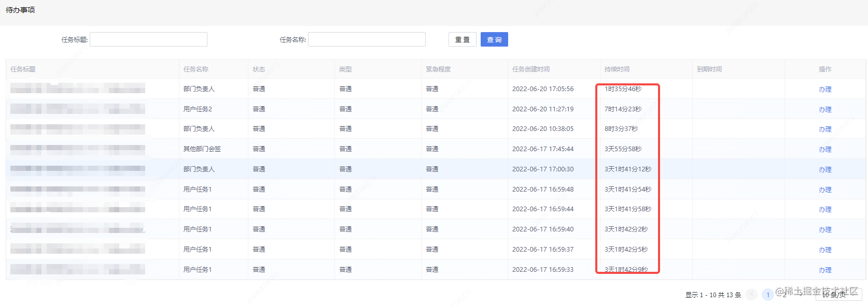The image size is (868, 306).
Task: Select 部门负责人 in the 17:05:56 row
Action: click(x=199, y=89)
